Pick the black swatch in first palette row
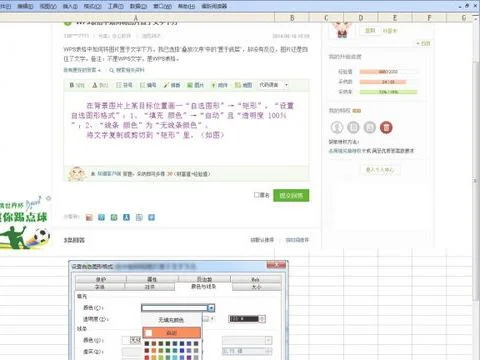Viewport: 480px width, 360px height. [x=147, y=343]
